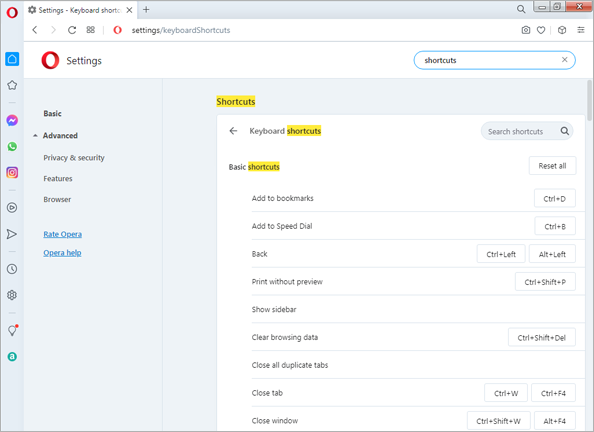Edit the Ctrl+F4 Close tab shortcut
The width and height of the screenshot is (594, 432).
tap(553, 393)
